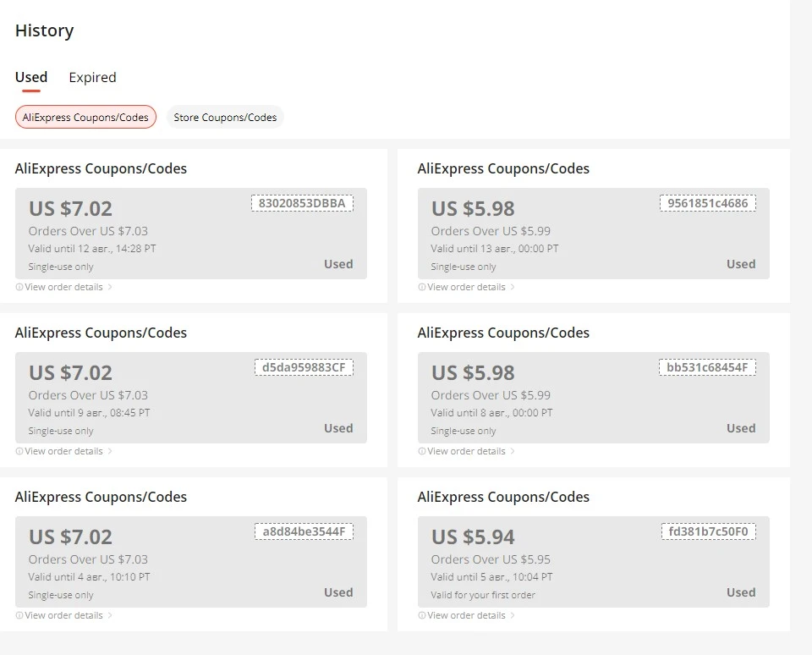Screen dimensions: 812x655
Task: Click Used status on coupon fd381b7c50F0
Action: [x=741, y=592]
